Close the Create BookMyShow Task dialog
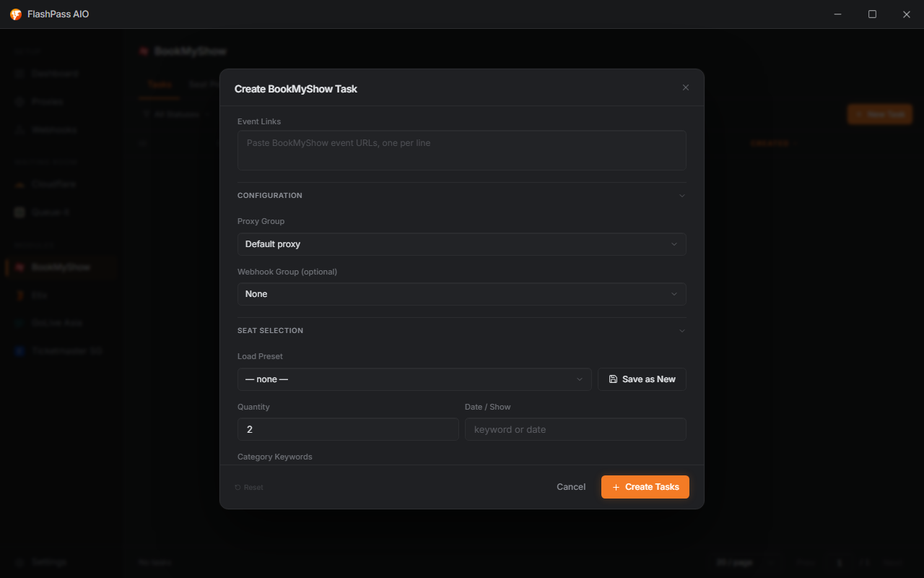Screen dimensions: 924x578 coord(686,87)
